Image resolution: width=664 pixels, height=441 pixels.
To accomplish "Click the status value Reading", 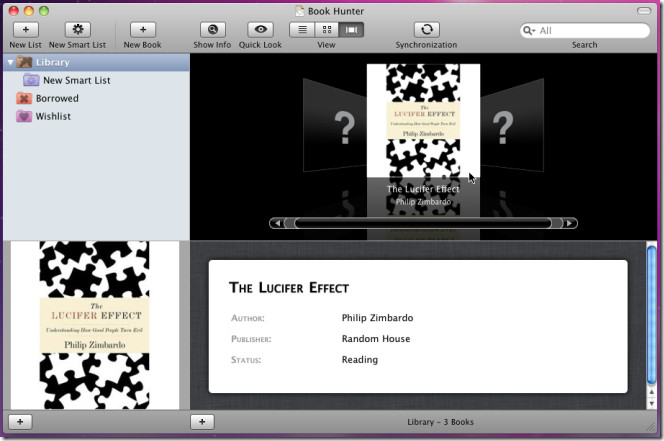I will pos(360,360).
